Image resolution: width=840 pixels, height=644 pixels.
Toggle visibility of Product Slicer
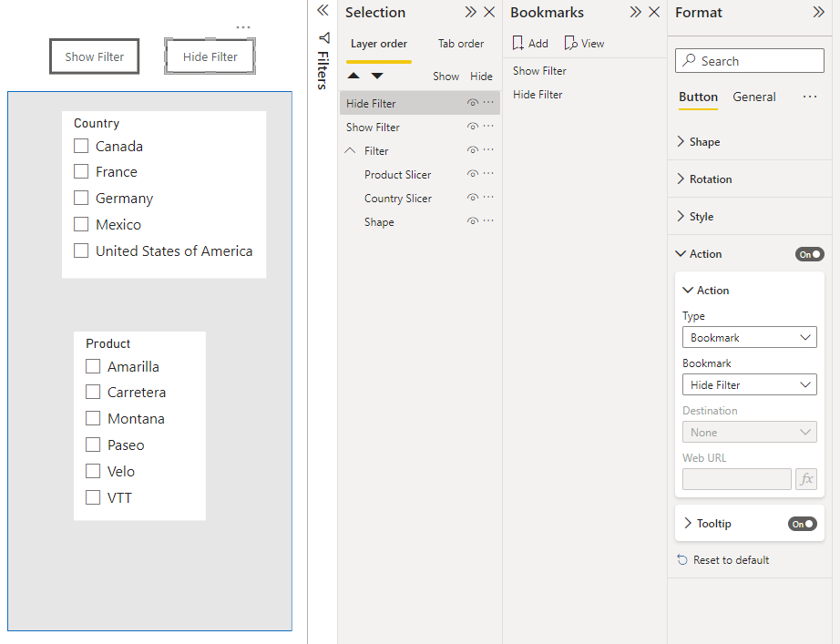[473, 174]
